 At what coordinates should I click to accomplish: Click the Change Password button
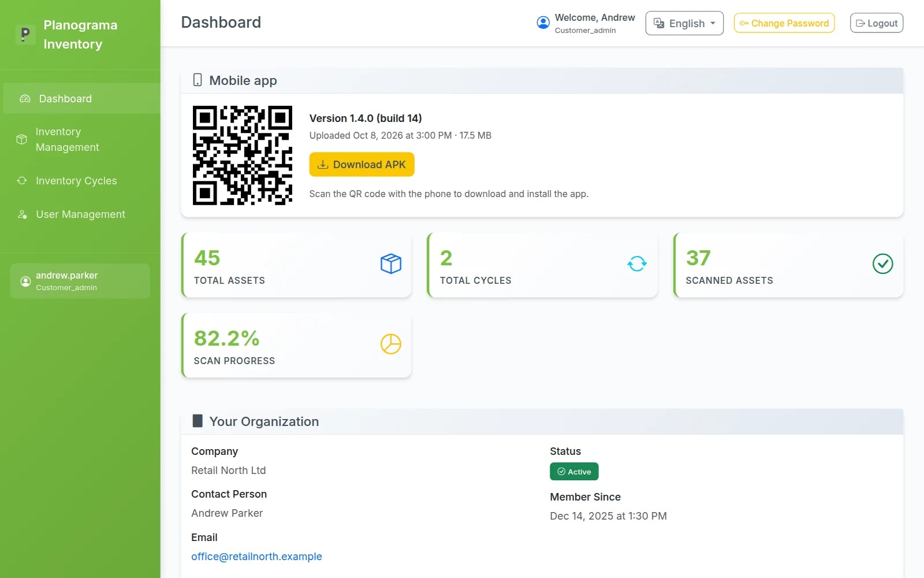point(784,23)
